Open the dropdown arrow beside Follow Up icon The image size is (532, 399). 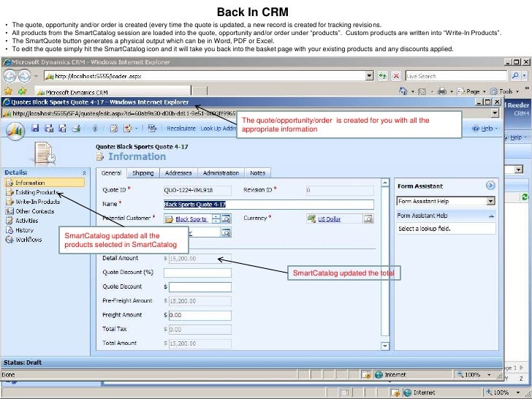137,129
